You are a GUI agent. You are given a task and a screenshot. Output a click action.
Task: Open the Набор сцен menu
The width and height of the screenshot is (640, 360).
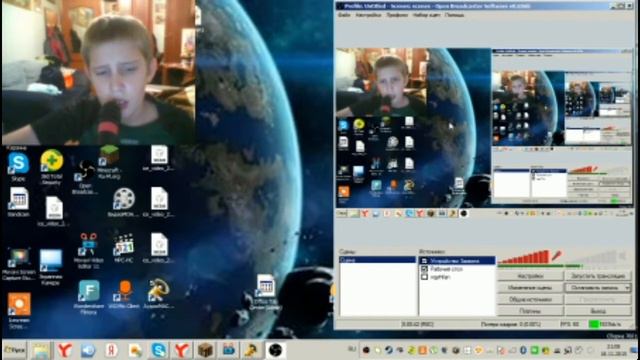pyautogui.click(x=427, y=15)
